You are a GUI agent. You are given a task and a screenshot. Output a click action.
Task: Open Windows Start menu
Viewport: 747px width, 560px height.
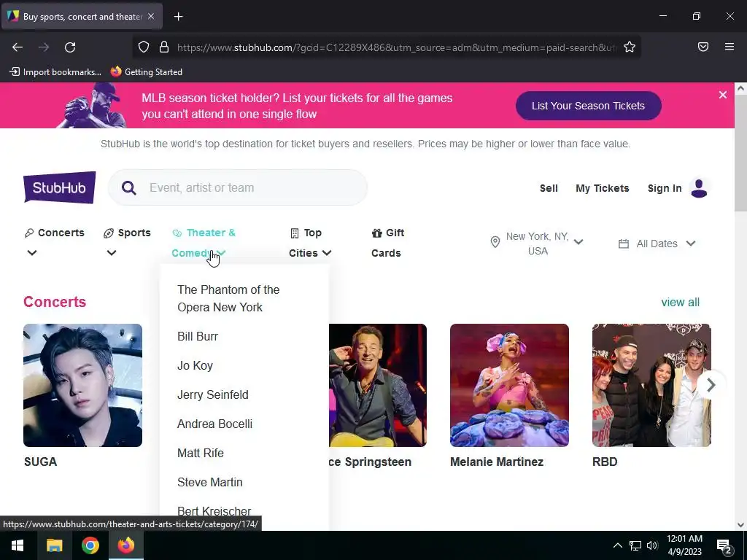[x=18, y=545]
